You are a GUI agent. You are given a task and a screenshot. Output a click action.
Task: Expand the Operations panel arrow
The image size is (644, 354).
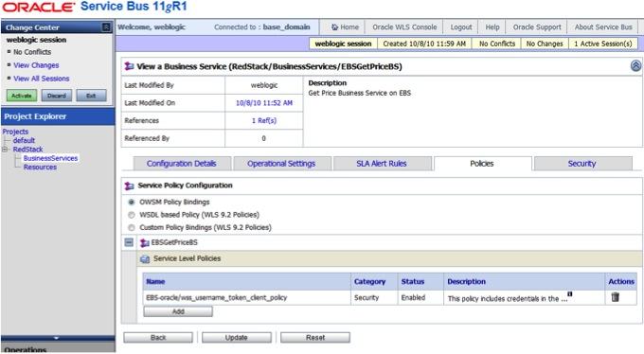tap(56, 338)
